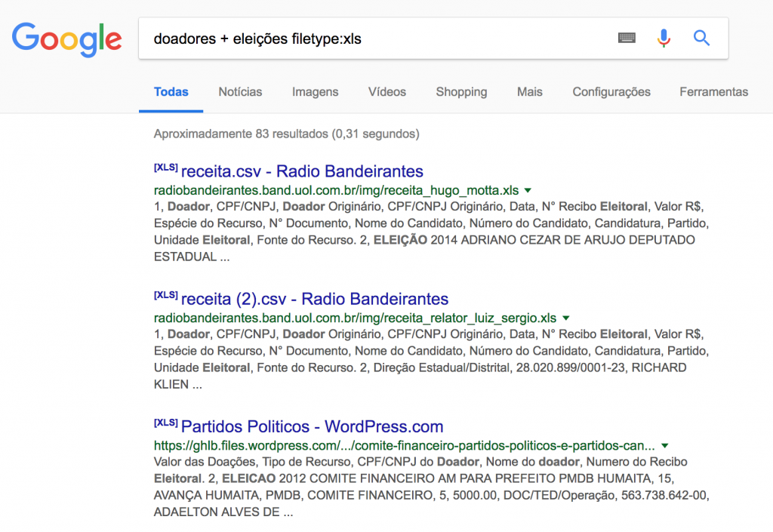Expand the Mais menu

pyautogui.click(x=529, y=92)
